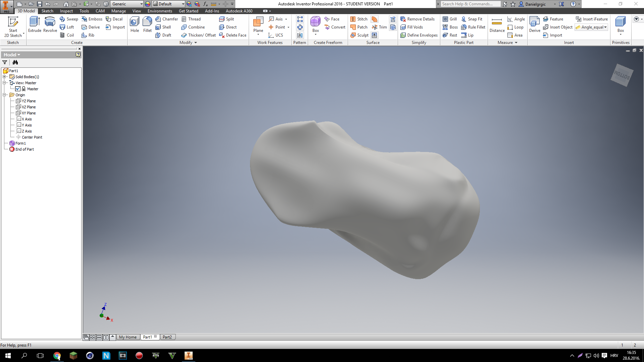Select Center Point in Origin
644x362 pixels.
pos(29,137)
